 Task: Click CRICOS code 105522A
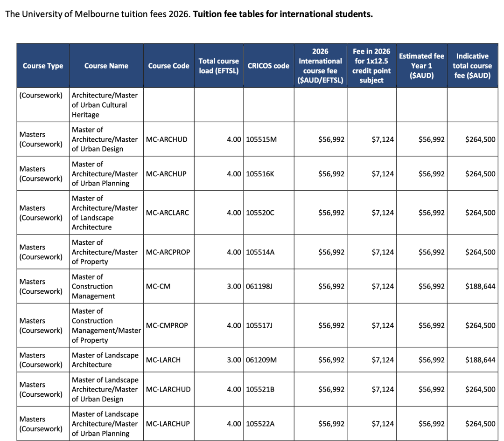[x=260, y=424]
